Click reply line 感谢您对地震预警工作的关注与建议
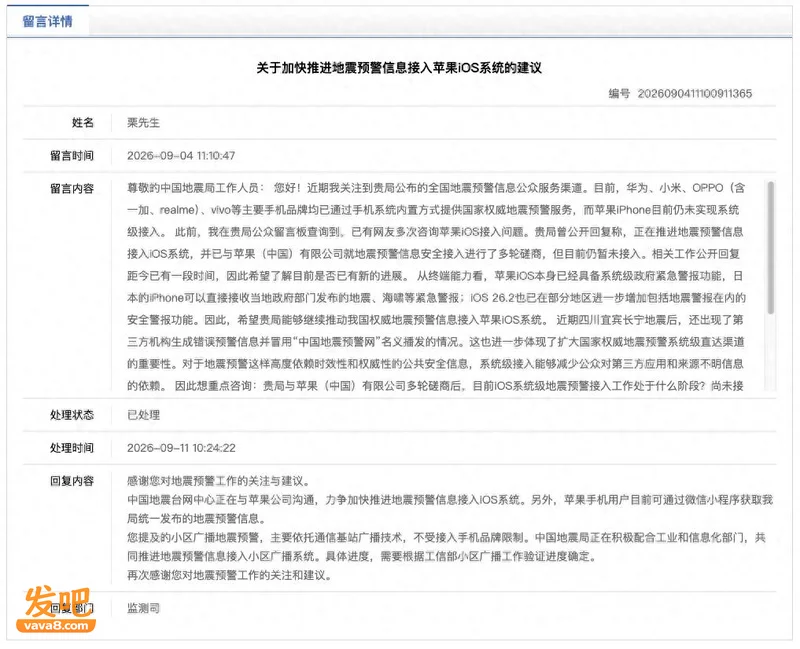 (218, 481)
